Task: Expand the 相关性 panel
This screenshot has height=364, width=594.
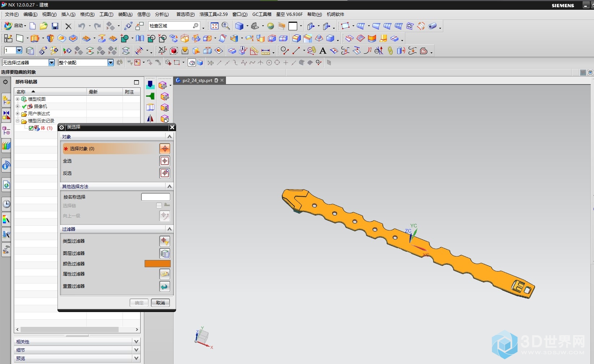Action: coord(136,342)
